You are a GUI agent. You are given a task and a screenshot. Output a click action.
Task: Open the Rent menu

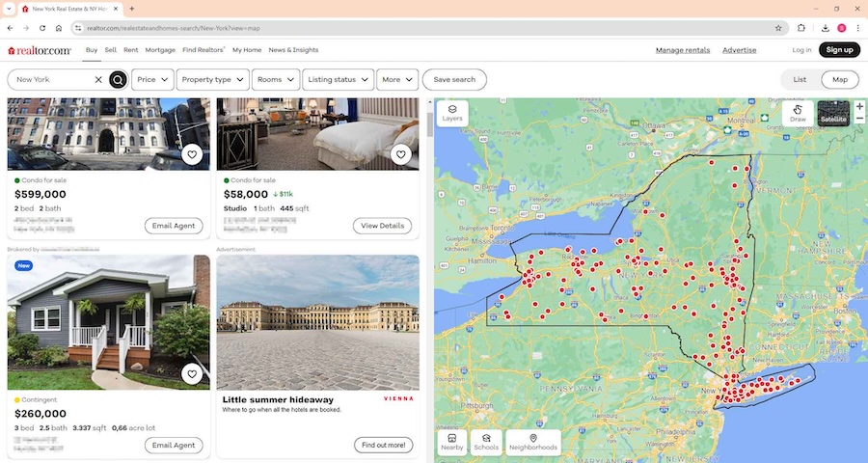click(130, 50)
